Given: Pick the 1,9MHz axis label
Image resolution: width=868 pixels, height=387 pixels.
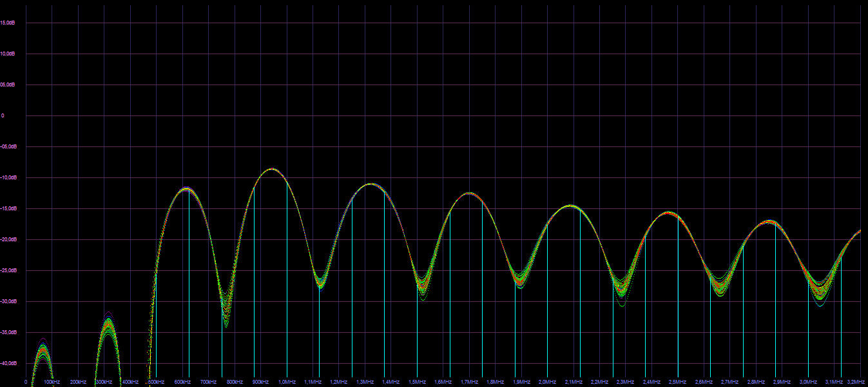Looking at the screenshot, I should click(521, 382).
